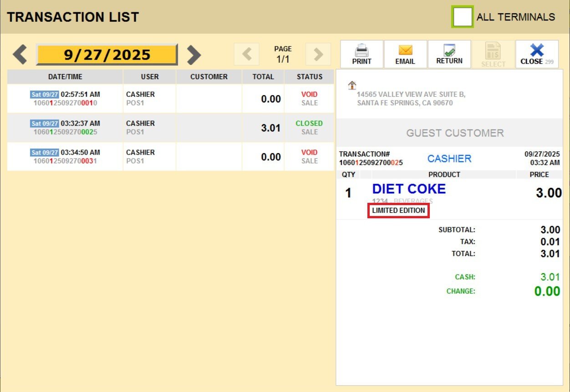Screen dimensions: 570x392
Task: Open the 9/27/2025 date picker
Action: [107, 55]
